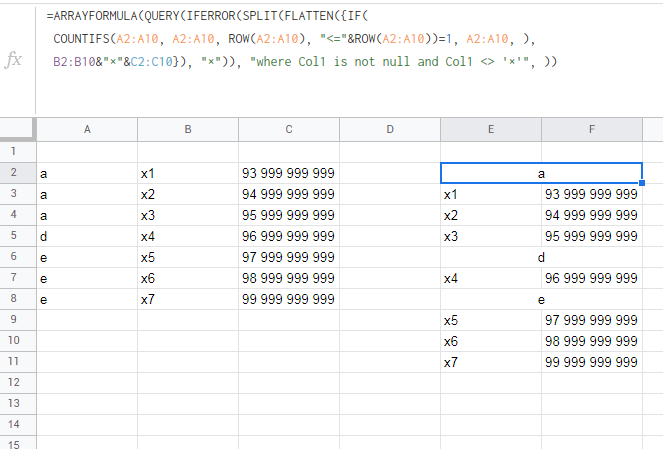Select cell B8 containing x7

pyautogui.click(x=188, y=299)
